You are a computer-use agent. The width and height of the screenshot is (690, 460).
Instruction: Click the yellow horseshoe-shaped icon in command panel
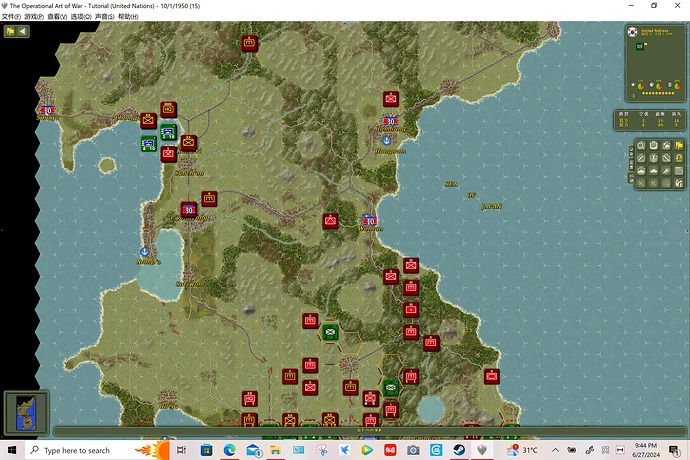(x=679, y=158)
